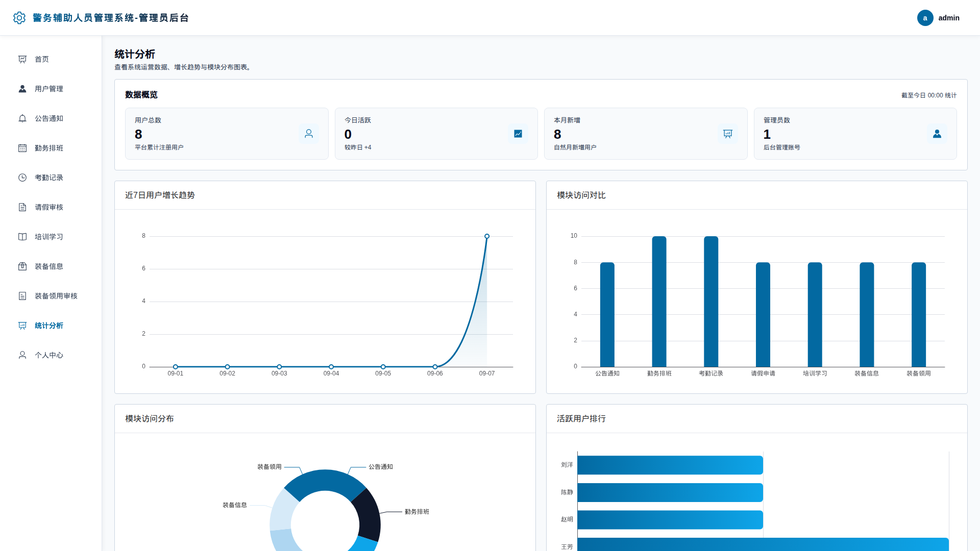Click the 活跃用户排行 panel title

click(x=581, y=419)
